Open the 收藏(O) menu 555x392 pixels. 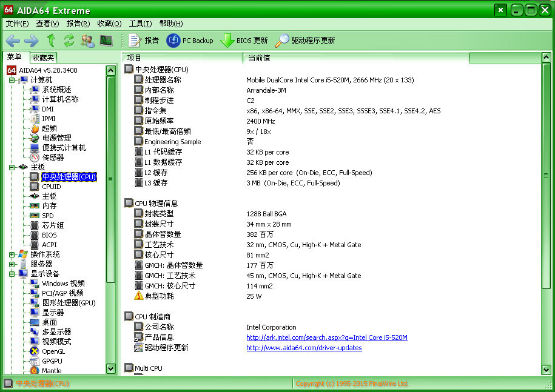pos(109,24)
